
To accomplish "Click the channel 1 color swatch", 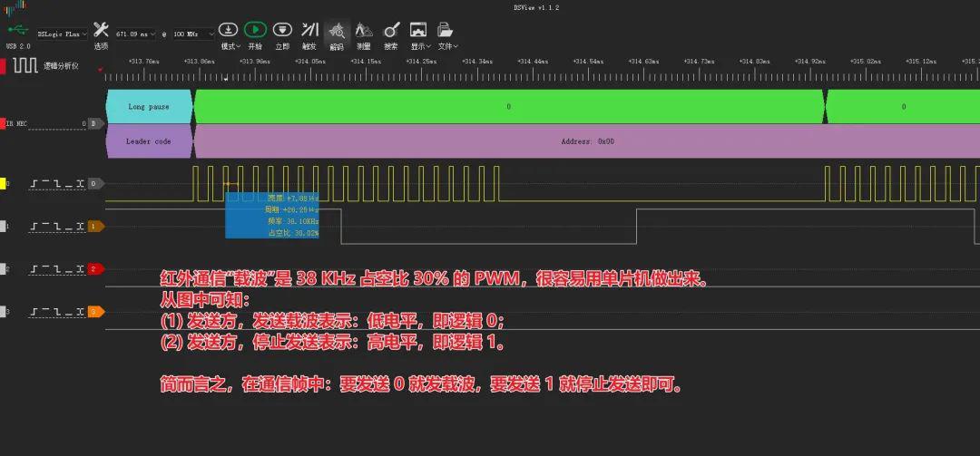I will (2, 226).
